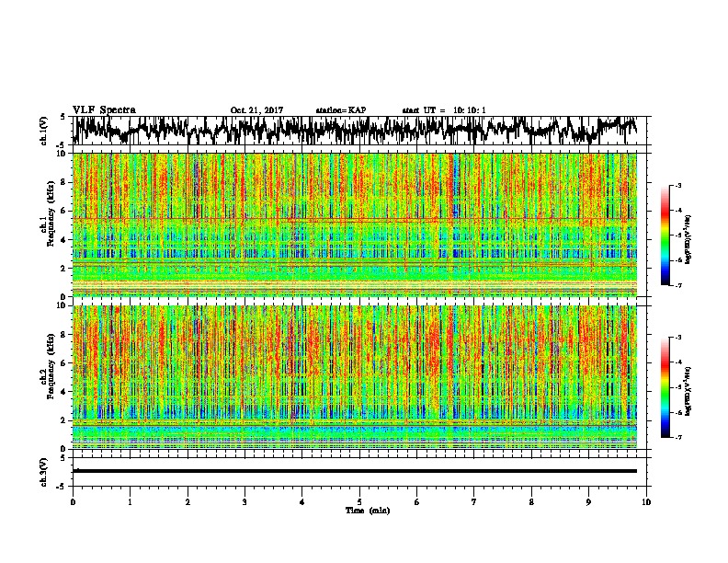Click the ch.1(V) waveform trace panel
Screen dimensions: 728x563
pyautogui.click(x=359, y=131)
